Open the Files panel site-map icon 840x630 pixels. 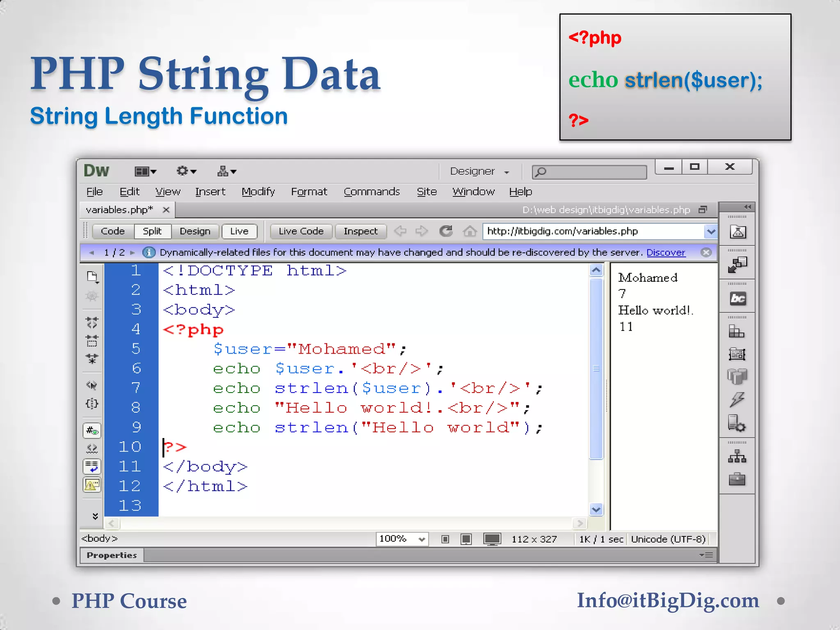[737, 457]
